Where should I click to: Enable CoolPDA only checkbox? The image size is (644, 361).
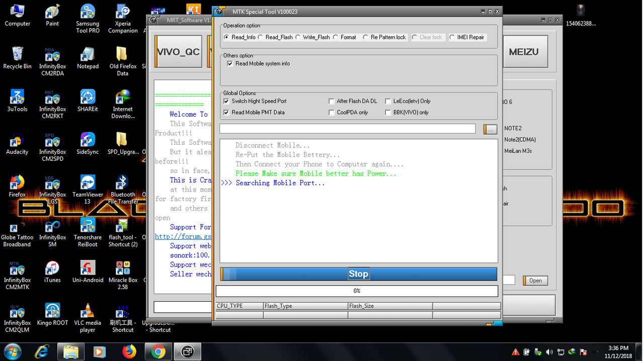click(x=348, y=113)
